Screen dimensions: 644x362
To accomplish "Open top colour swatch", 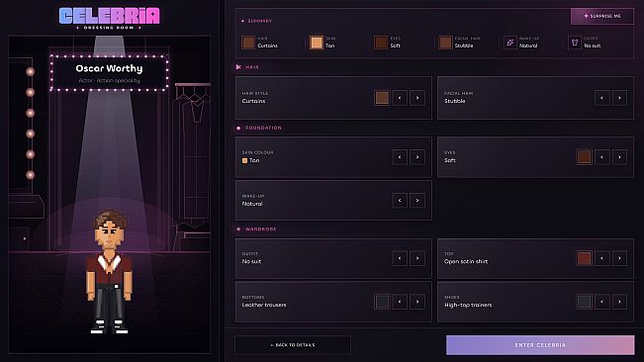I will 584,258.
